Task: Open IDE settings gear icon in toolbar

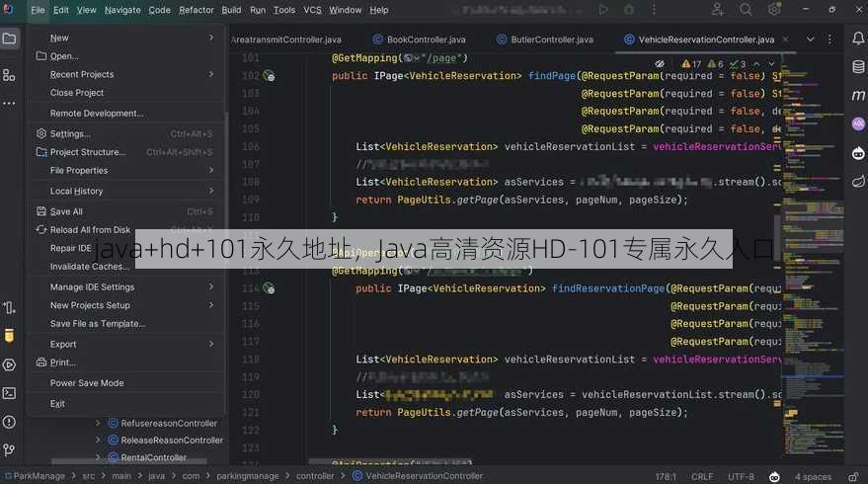Action: click(774, 10)
